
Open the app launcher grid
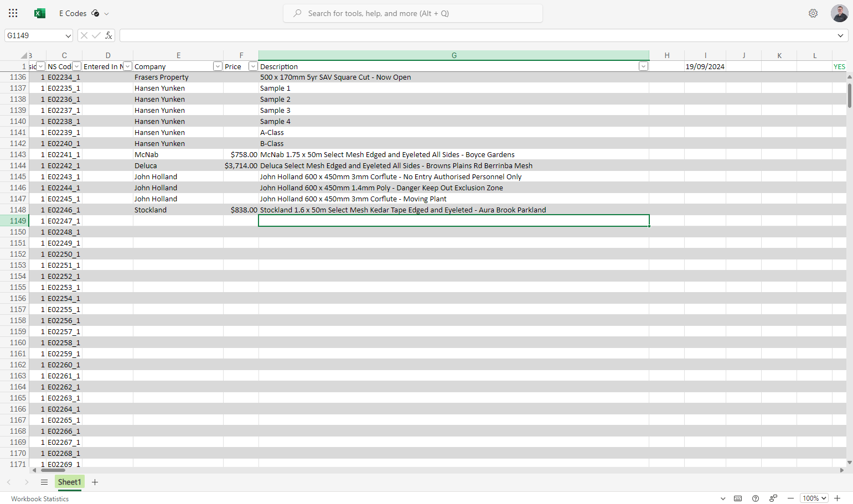click(x=13, y=13)
